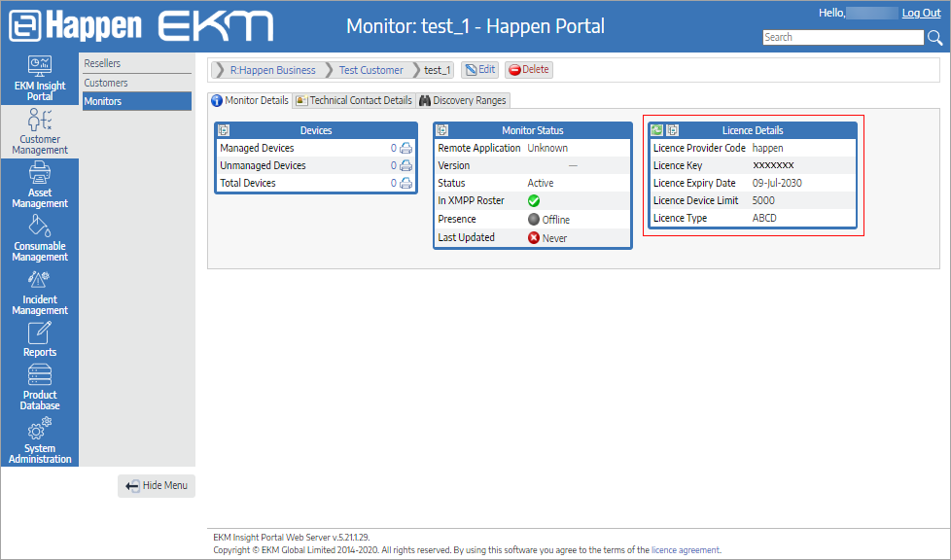Open Incident Management section

pyautogui.click(x=40, y=292)
